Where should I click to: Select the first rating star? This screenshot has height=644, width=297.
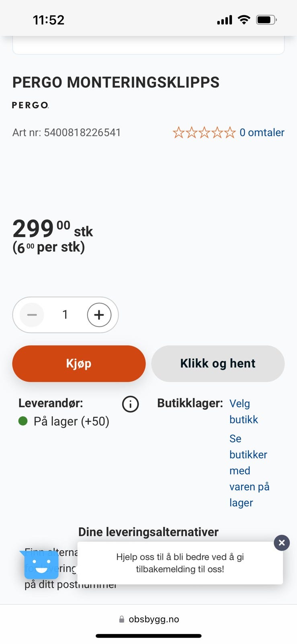click(178, 132)
